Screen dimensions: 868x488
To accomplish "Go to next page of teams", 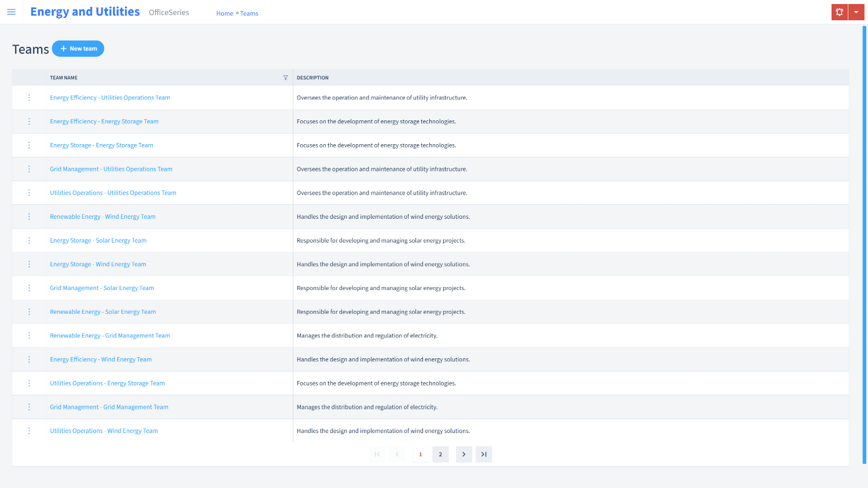I will pos(464,454).
